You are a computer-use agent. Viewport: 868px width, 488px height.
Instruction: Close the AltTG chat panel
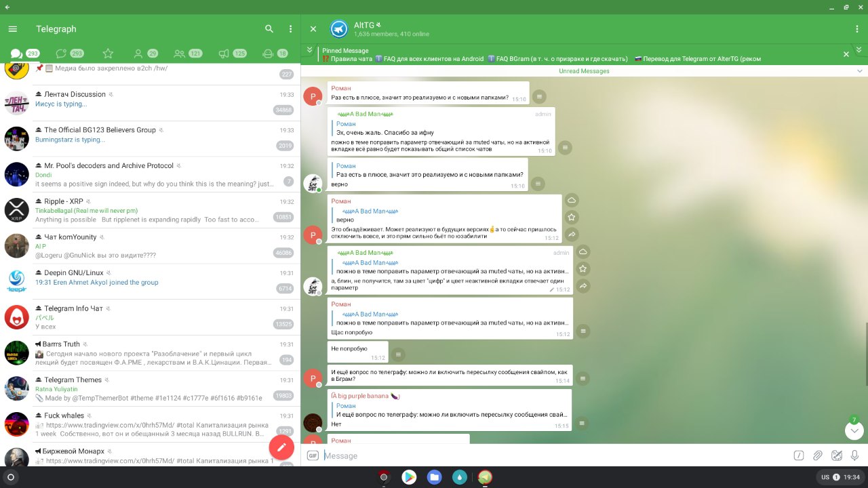pyautogui.click(x=313, y=29)
